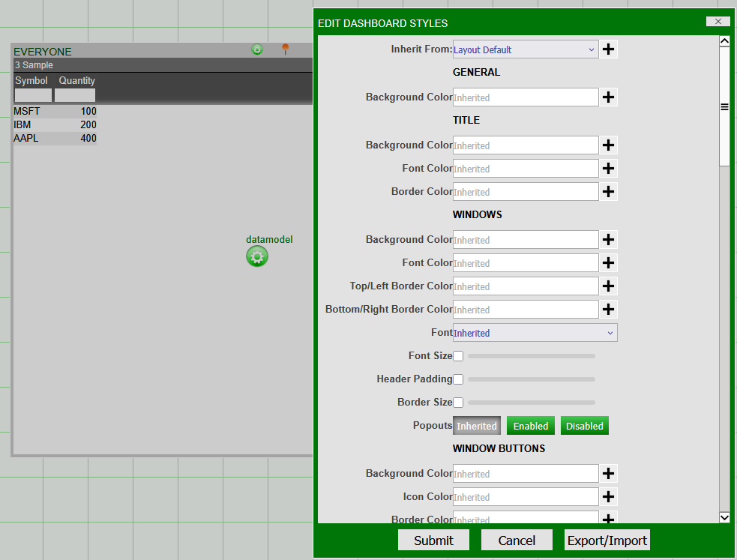
Task: Click the orange pin icon in panel header
Action: pos(285,49)
